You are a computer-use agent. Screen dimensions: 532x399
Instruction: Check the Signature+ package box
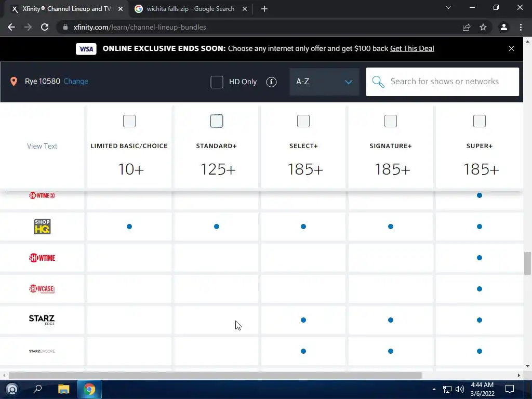tap(391, 121)
